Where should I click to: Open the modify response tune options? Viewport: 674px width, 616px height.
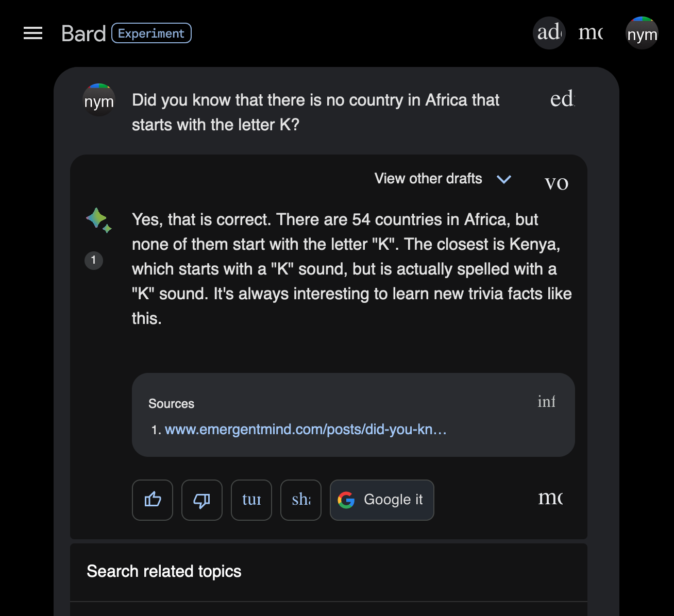[251, 500]
